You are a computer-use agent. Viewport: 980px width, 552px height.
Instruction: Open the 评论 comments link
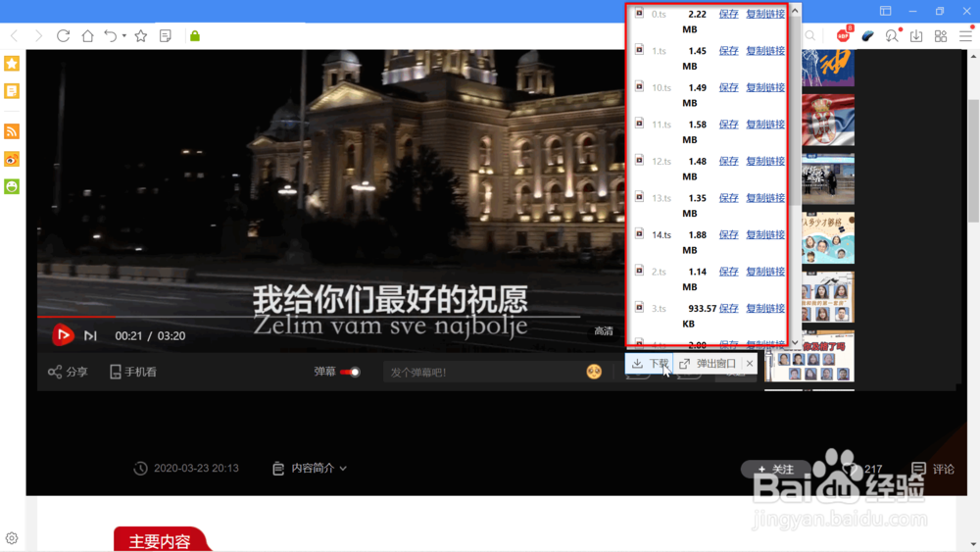933,469
